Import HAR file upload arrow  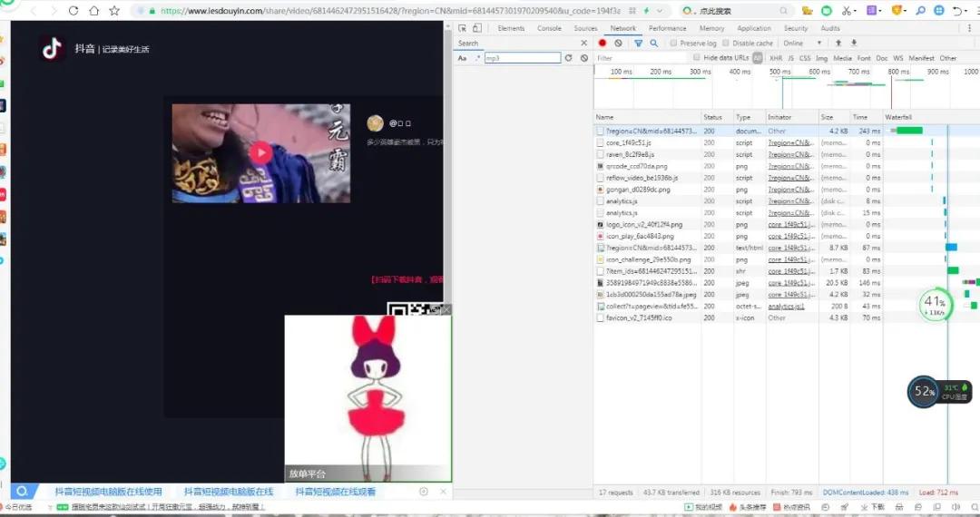click(838, 44)
